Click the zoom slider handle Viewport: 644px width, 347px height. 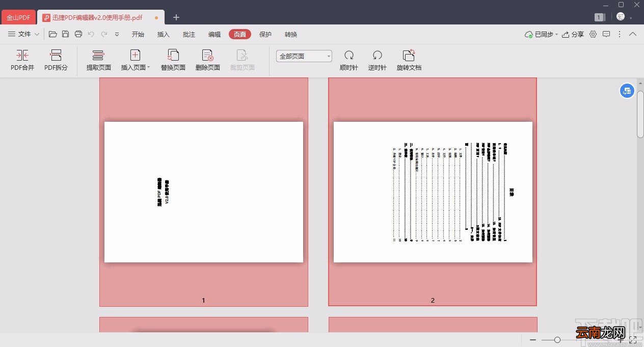coord(557,340)
